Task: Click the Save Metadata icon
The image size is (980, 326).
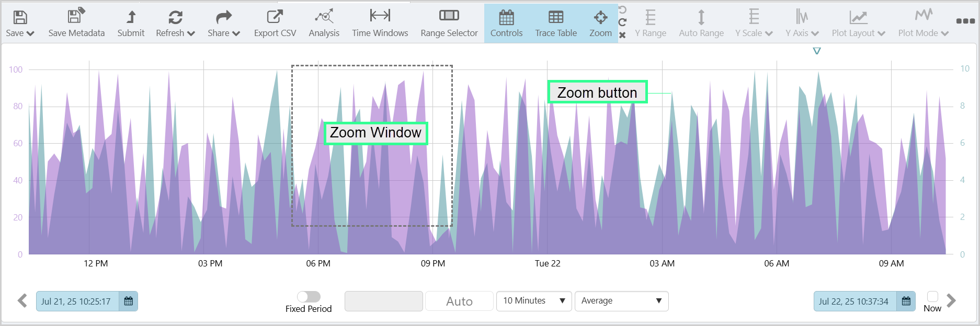Action: pos(76,16)
